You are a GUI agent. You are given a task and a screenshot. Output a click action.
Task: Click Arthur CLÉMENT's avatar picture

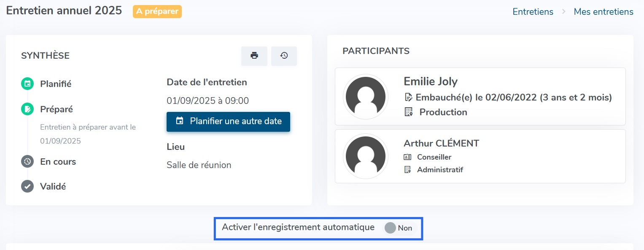tap(365, 156)
